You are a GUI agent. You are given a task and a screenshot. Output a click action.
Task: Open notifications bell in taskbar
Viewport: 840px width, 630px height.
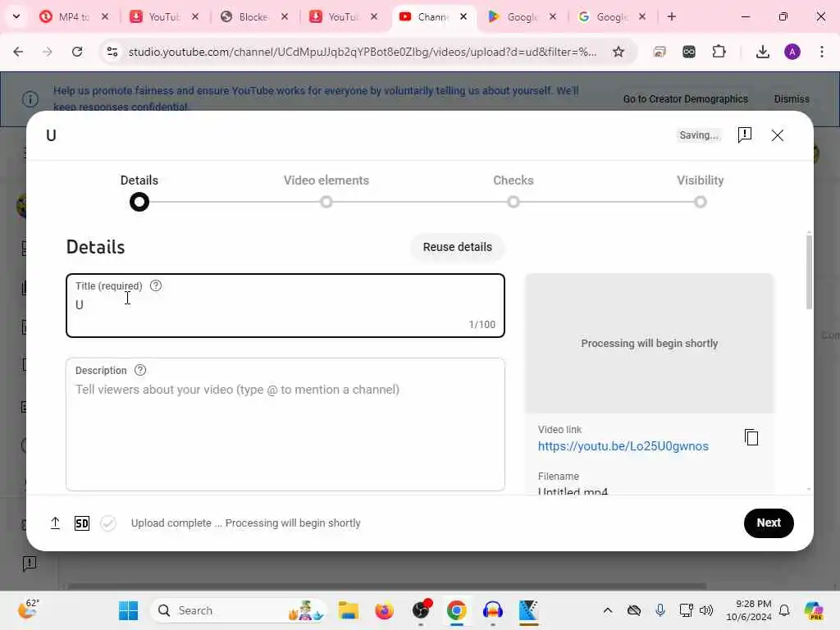(784, 610)
